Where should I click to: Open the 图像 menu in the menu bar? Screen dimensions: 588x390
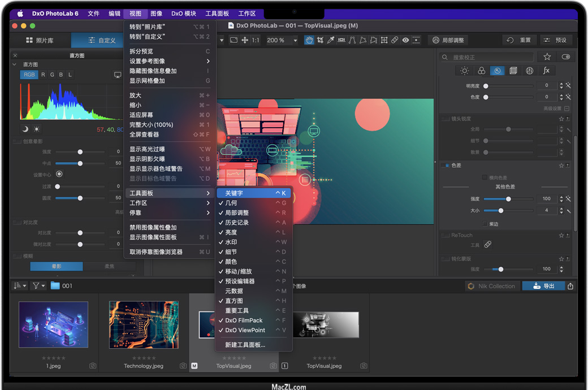(157, 14)
